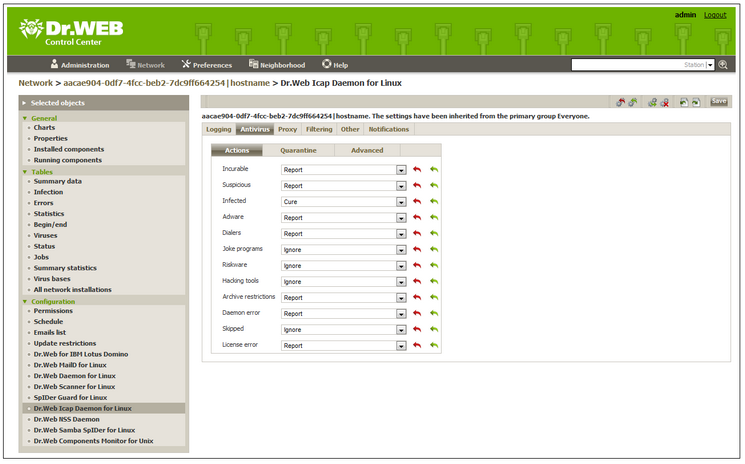Click the red reset arrow for Riskware
This screenshot has width=745, height=464.
(x=417, y=266)
